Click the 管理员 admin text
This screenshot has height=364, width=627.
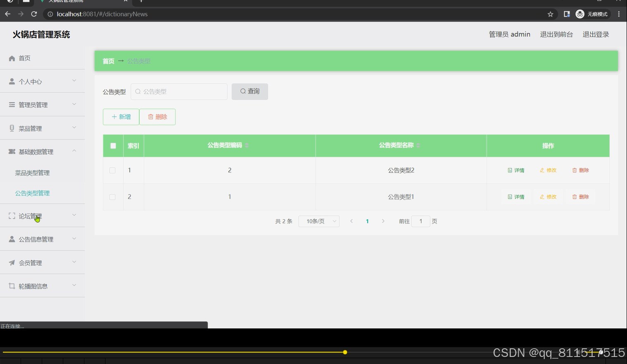(x=510, y=34)
